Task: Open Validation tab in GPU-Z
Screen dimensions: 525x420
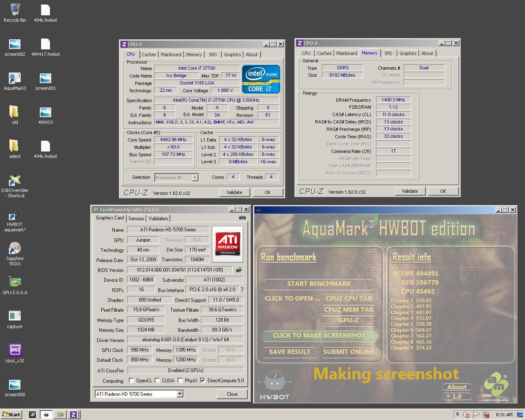Action: click(x=158, y=219)
